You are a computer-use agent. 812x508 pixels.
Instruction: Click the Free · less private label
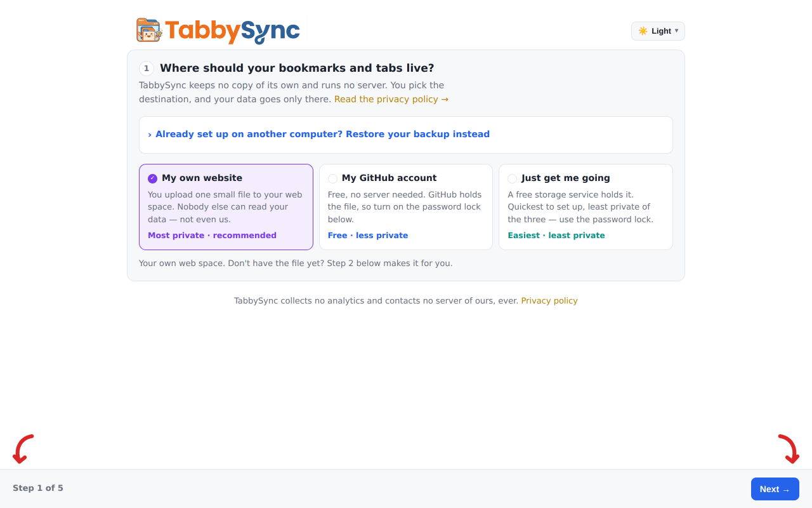(x=368, y=235)
